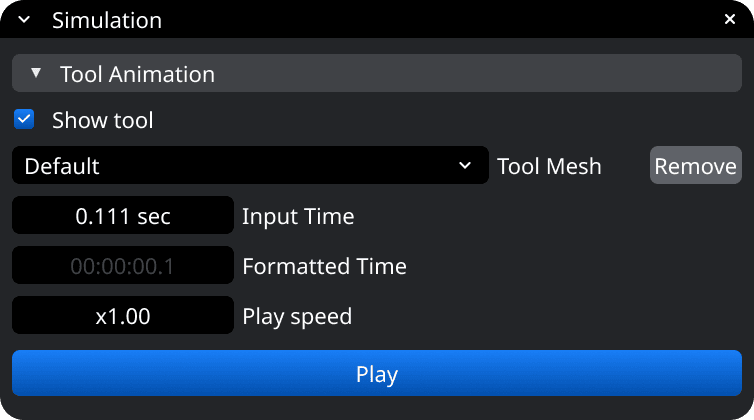Click the Formatted Time label
Image resolution: width=754 pixels, height=420 pixels.
pyautogui.click(x=324, y=266)
